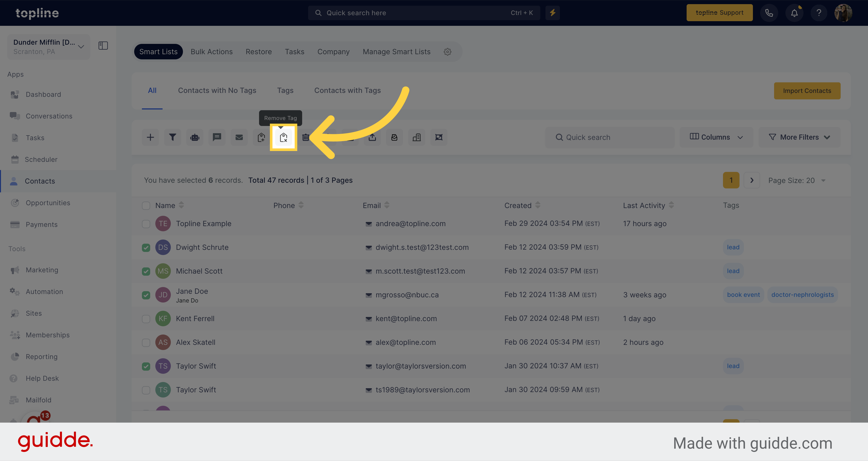The image size is (868, 461).
Task: Click the Delete contacts trash icon
Action: (x=306, y=138)
